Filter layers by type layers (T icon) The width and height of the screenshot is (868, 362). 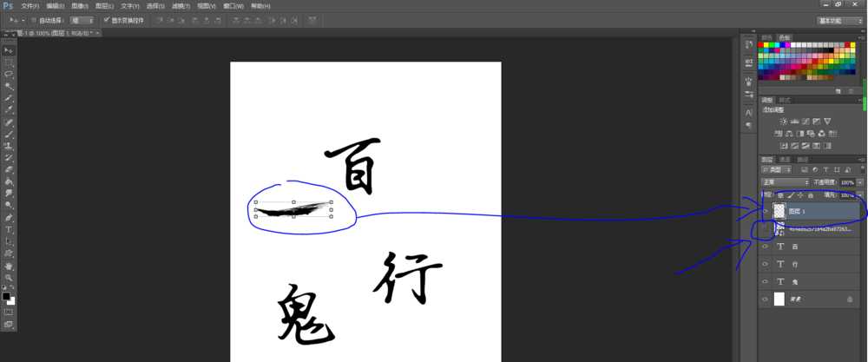click(x=826, y=169)
